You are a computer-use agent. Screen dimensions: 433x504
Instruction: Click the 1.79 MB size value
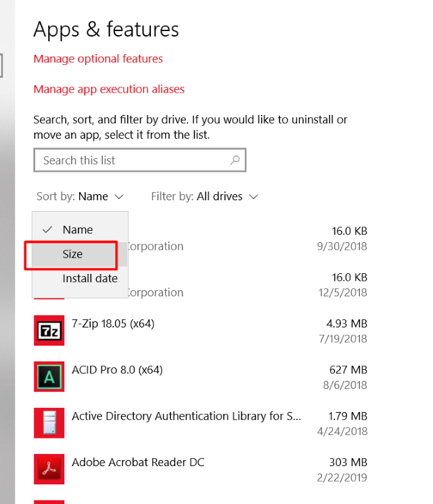point(348,416)
